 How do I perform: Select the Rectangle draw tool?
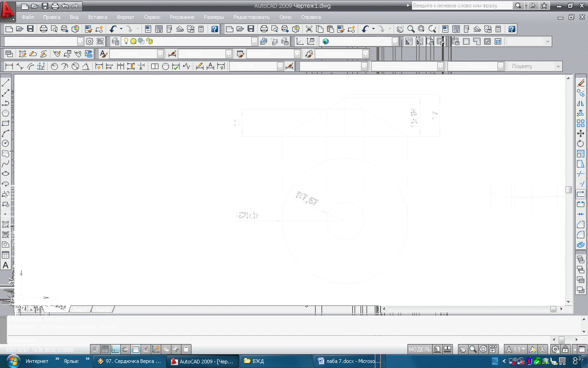(6, 123)
